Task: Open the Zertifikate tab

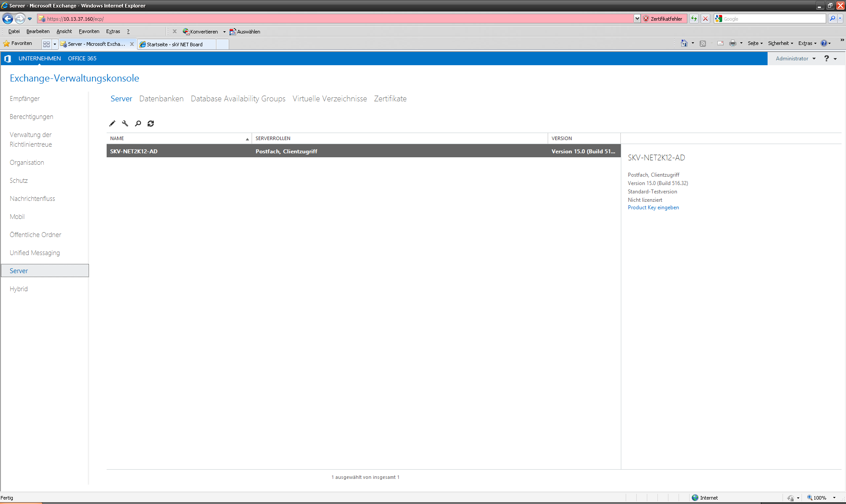Action: [x=390, y=99]
